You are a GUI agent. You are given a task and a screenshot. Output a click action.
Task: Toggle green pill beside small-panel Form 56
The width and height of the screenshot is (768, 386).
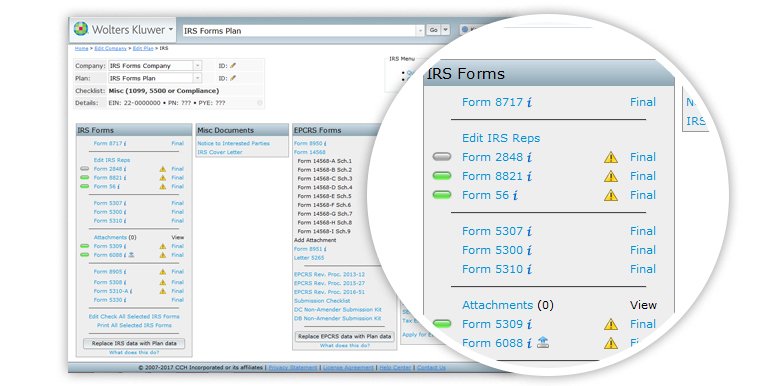coord(85,186)
